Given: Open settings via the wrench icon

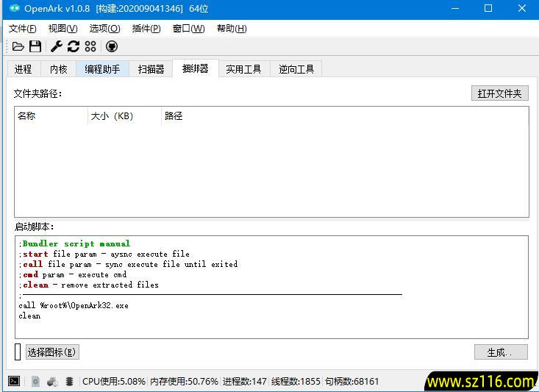Looking at the screenshot, I should [x=57, y=46].
